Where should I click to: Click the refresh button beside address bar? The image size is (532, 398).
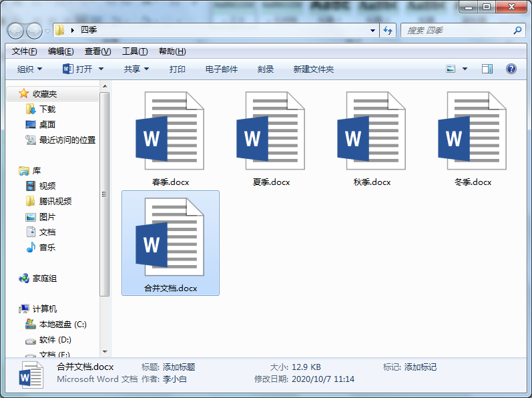pyautogui.click(x=388, y=31)
